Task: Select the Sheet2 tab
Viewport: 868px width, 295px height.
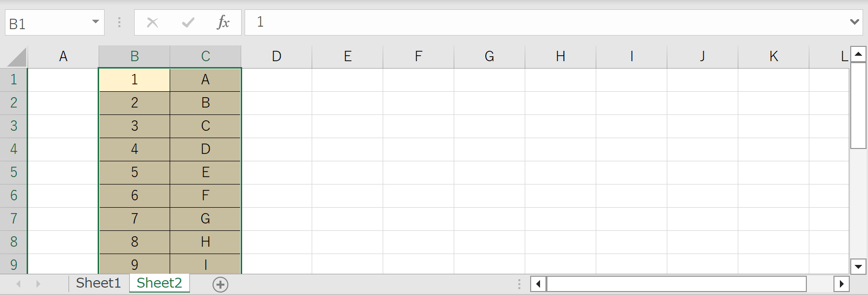Action: coord(159,283)
